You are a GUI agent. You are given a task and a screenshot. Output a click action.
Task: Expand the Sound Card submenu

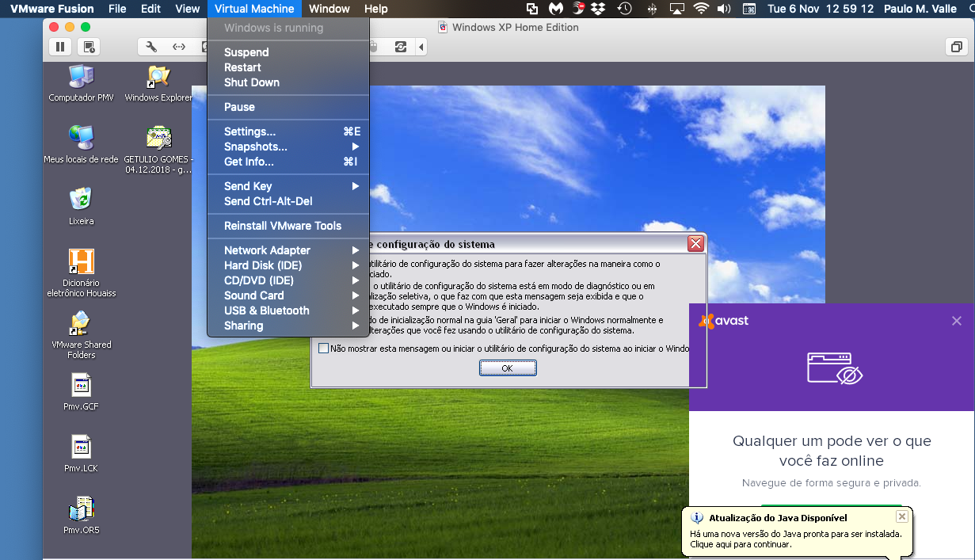(288, 295)
